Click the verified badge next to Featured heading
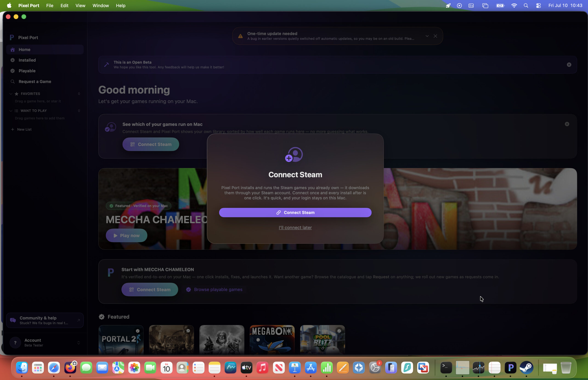This screenshot has width=588, height=380. click(102, 317)
